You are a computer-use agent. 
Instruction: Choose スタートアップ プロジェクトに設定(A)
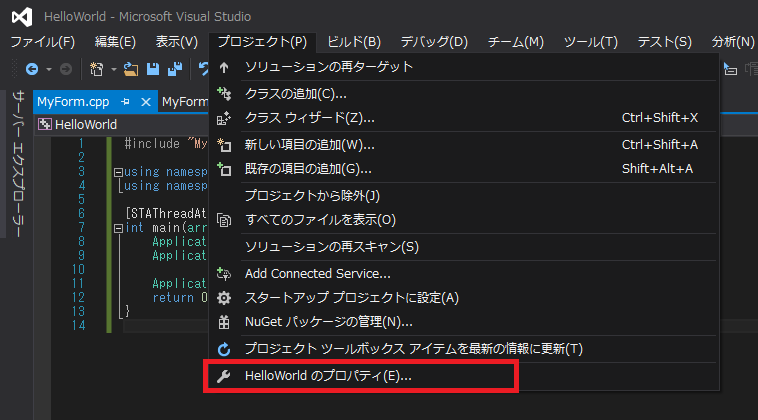[x=464, y=298]
